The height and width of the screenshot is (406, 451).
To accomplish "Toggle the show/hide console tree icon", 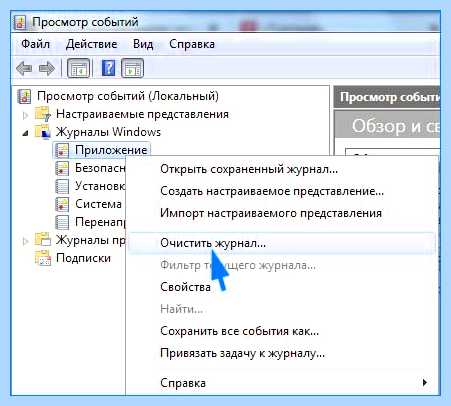I will click(79, 68).
